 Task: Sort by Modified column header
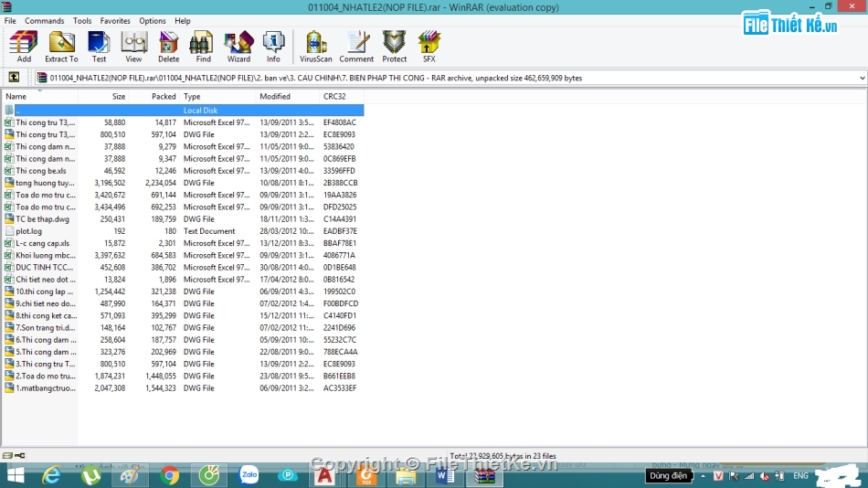click(288, 96)
